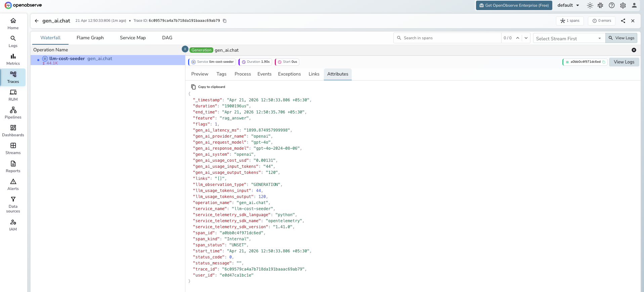Open the Events span tab
Viewport: 644px width, 292px height.
(264, 74)
